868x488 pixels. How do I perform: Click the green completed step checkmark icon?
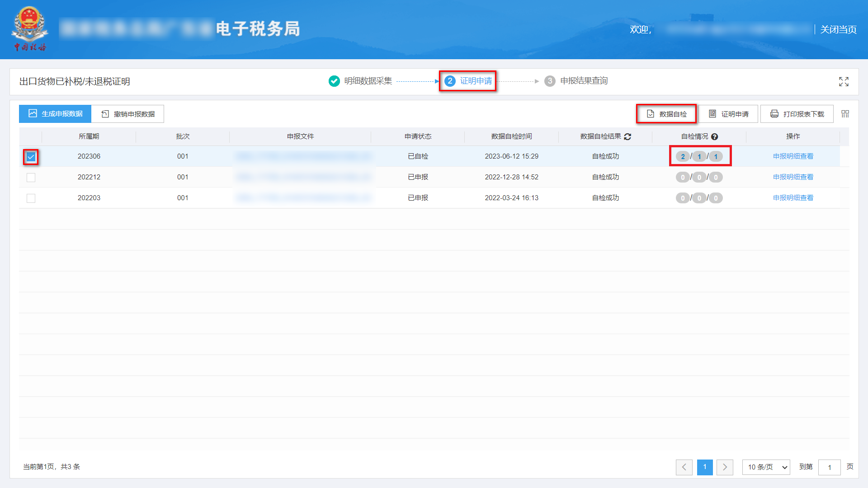pos(334,81)
